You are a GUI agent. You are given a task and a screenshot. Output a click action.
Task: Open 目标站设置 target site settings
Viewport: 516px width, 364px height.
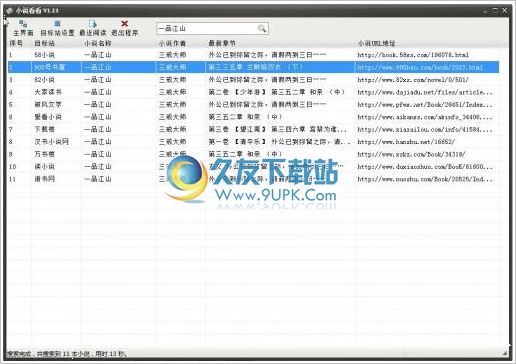57,28
